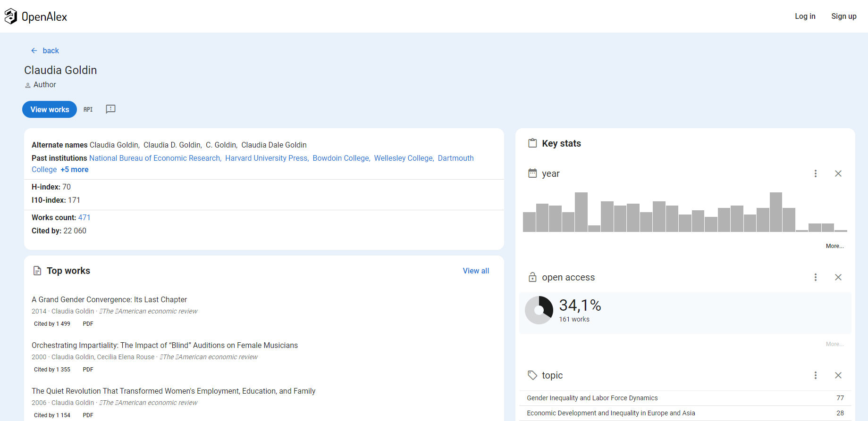Open the feedback report icon

pyautogui.click(x=110, y=109)
